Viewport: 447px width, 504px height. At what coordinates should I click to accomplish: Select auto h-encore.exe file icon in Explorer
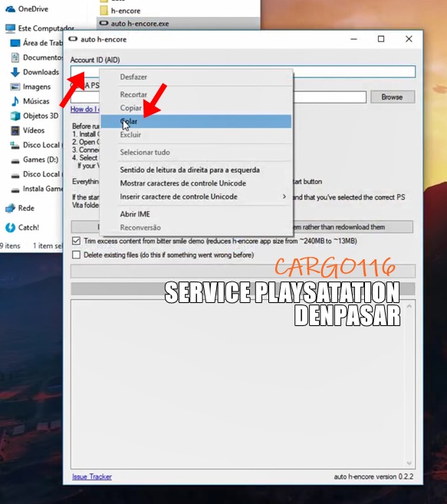[104, 23]
